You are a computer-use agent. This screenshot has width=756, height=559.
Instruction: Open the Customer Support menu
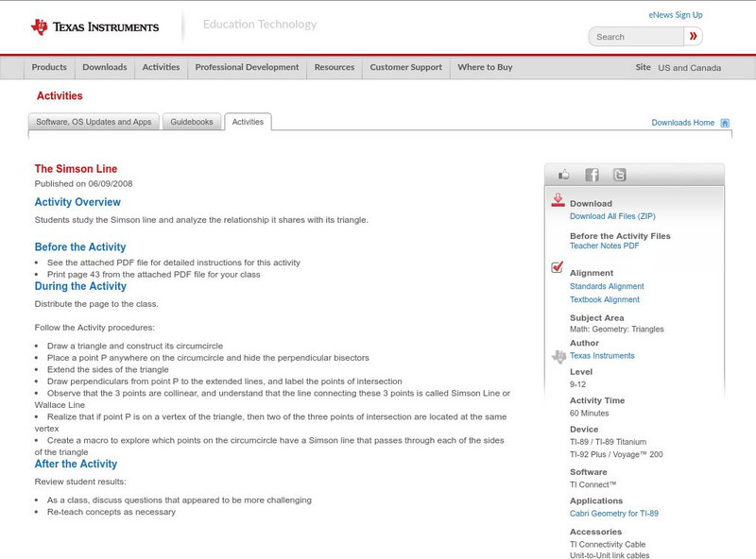point(404,67)
